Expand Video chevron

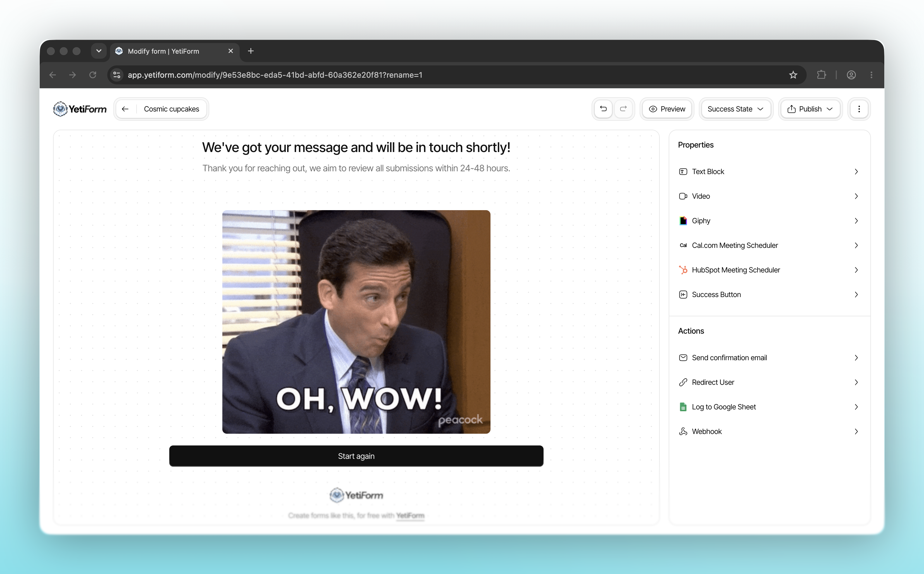(856, 196)
